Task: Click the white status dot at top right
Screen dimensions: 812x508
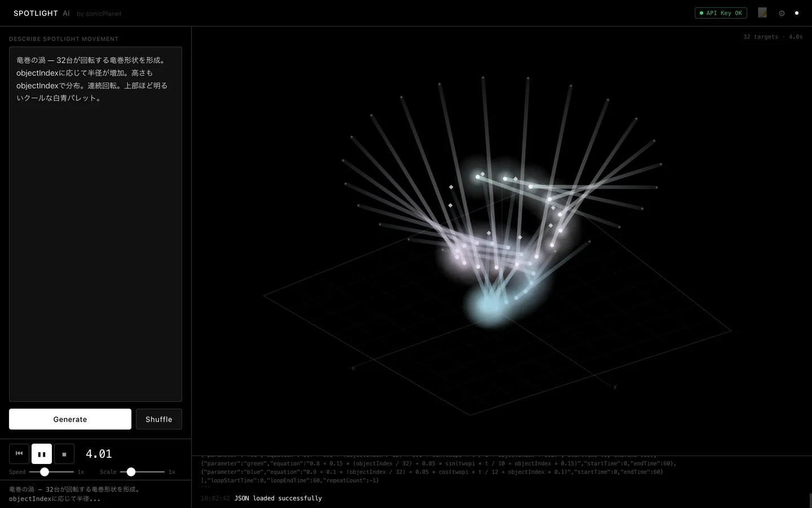Action: pyautogui.click(x=797, y=13)
